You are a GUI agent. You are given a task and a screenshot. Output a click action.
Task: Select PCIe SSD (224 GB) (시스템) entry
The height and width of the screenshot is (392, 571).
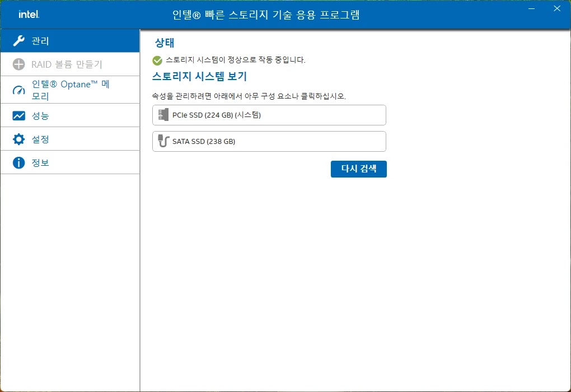(x=269, y=115)
